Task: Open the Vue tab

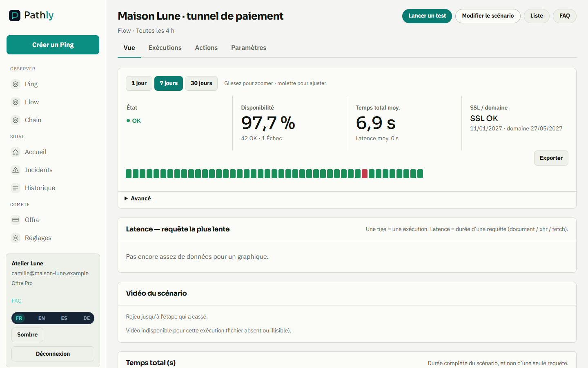Action: [x=129, y=48]
